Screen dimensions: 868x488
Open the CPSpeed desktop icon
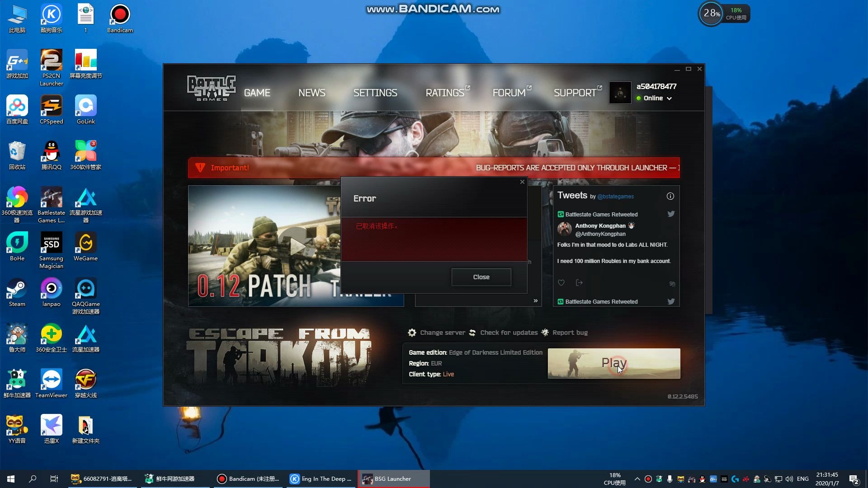point(51,110)
